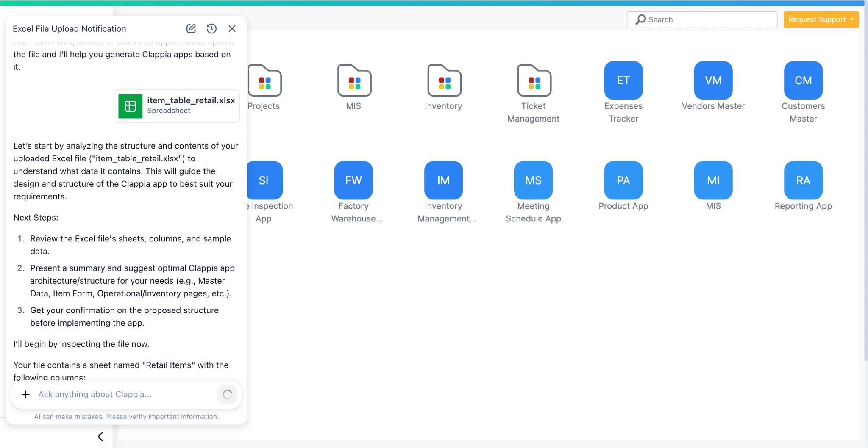Launch the Customers Master app
The height and width of the screenshot is (448, 868).
click(803, 80)
